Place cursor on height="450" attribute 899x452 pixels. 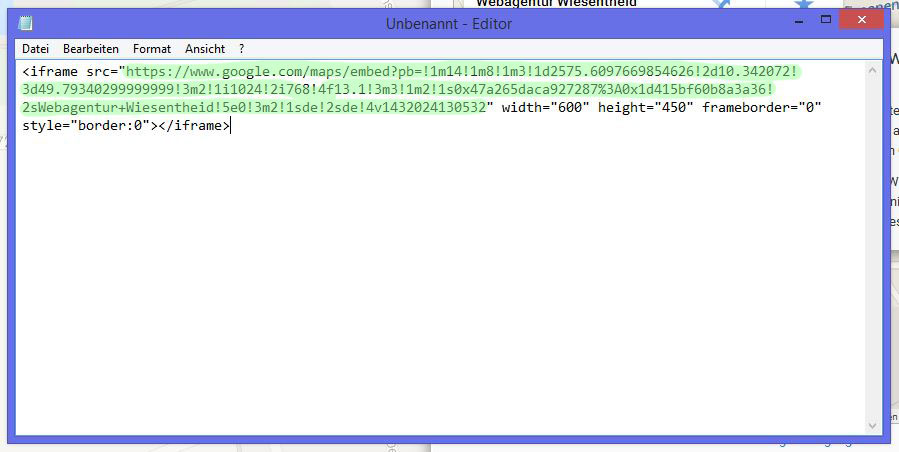[x=645, y=108]
